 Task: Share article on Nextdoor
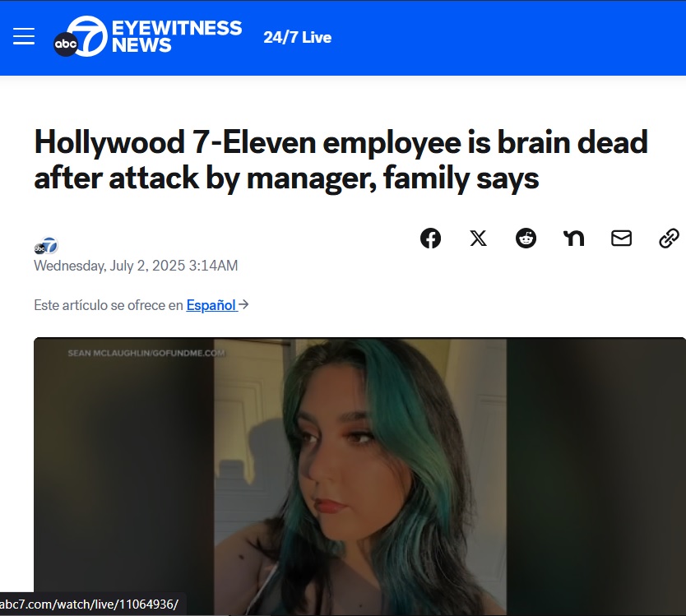pos(573,239)
